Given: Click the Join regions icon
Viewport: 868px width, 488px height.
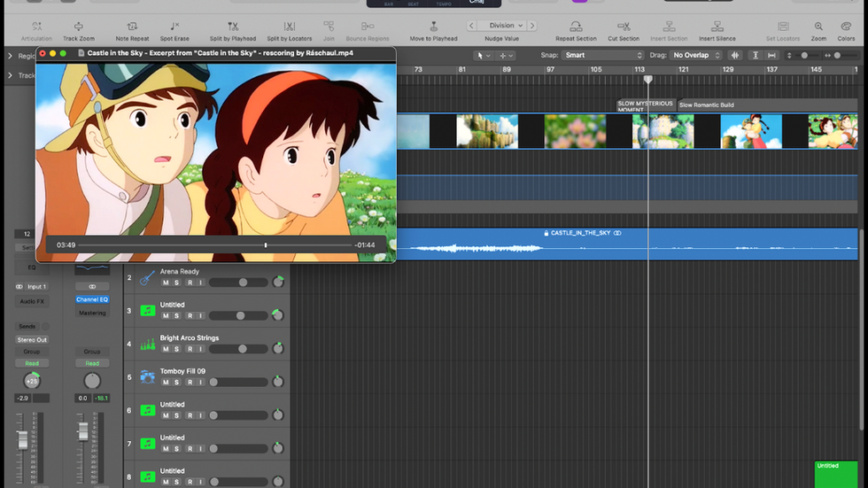Looking at the screenshot, I should tap(329, 27).
